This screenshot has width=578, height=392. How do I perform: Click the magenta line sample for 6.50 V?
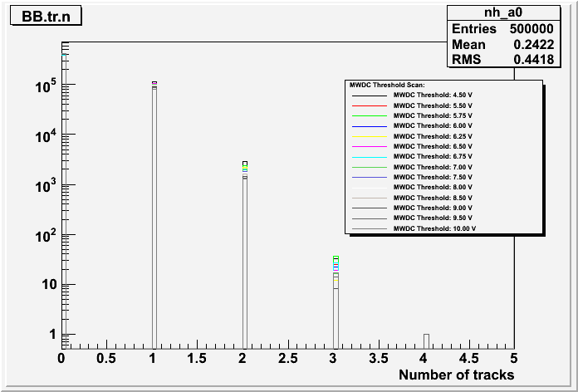click(370, 147)
